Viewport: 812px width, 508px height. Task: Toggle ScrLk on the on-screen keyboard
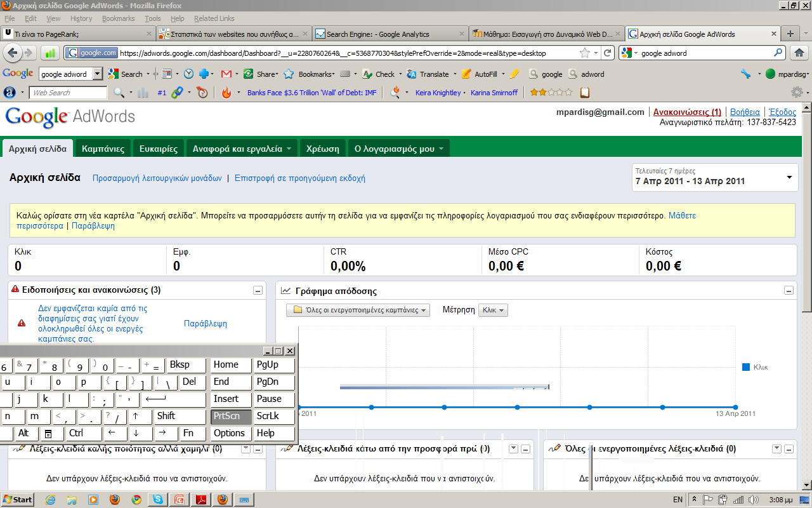coord(274,417)
